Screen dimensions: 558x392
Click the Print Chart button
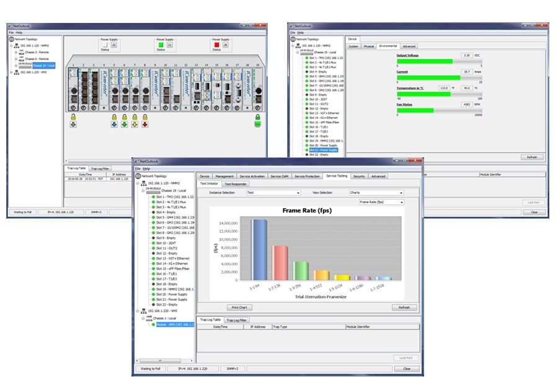239,307
